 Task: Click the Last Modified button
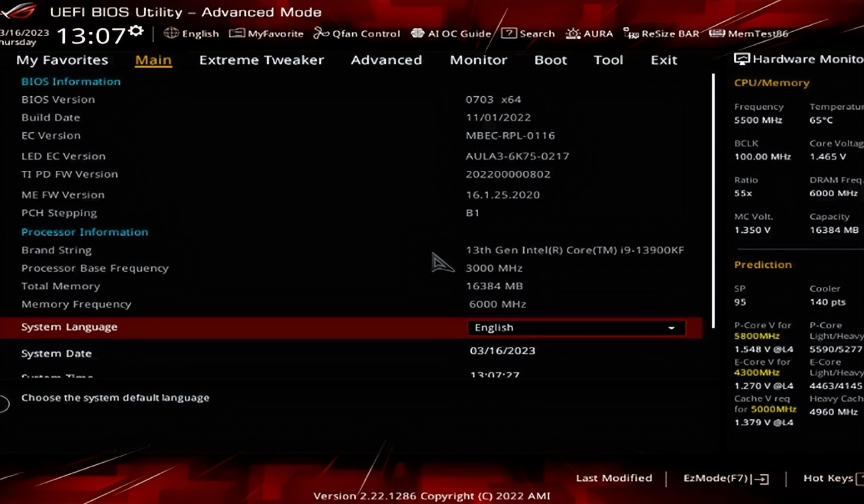(x=614, y=478)
